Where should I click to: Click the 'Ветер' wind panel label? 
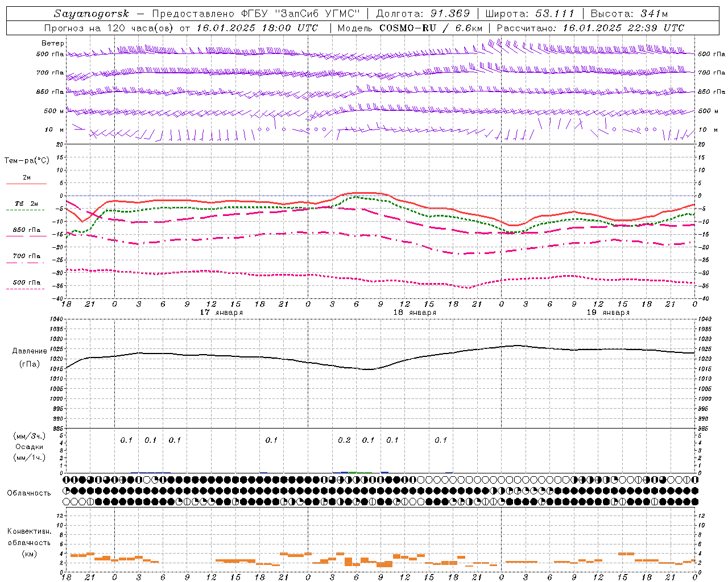(x=53, y=43)
